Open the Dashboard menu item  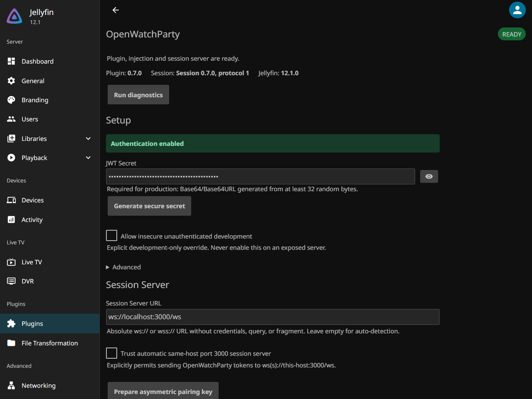(50, 61)
